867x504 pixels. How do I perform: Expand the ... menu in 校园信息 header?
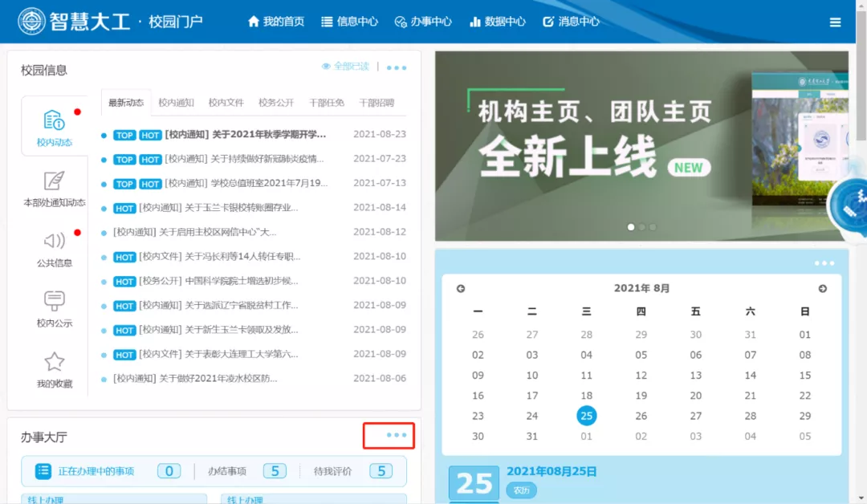[396, 67]
